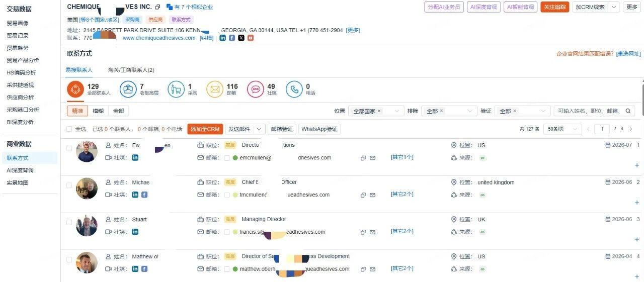Open the www.chemiqueadhesives.com link
Screen dimensions: 644x282
point(159,38)
